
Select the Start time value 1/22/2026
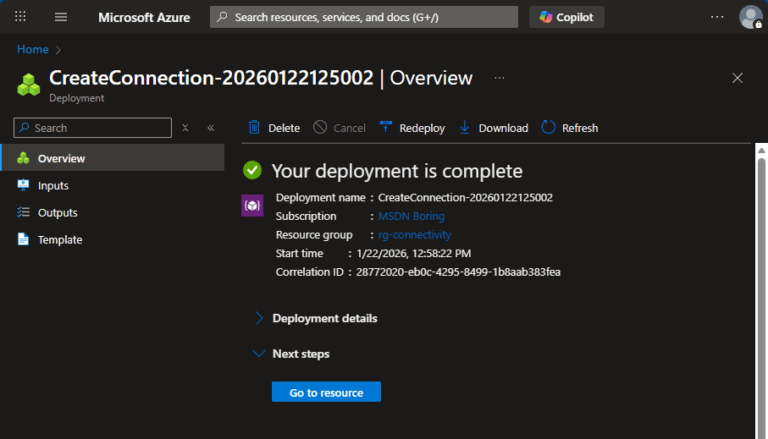(414, 253)
